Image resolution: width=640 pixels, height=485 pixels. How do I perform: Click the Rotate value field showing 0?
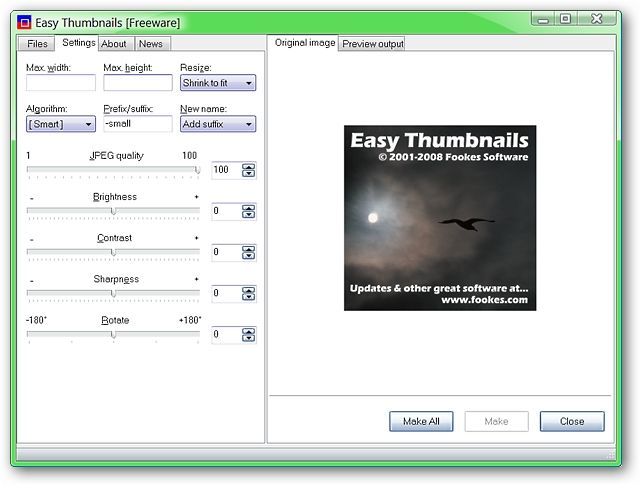[x=226, y=335]
